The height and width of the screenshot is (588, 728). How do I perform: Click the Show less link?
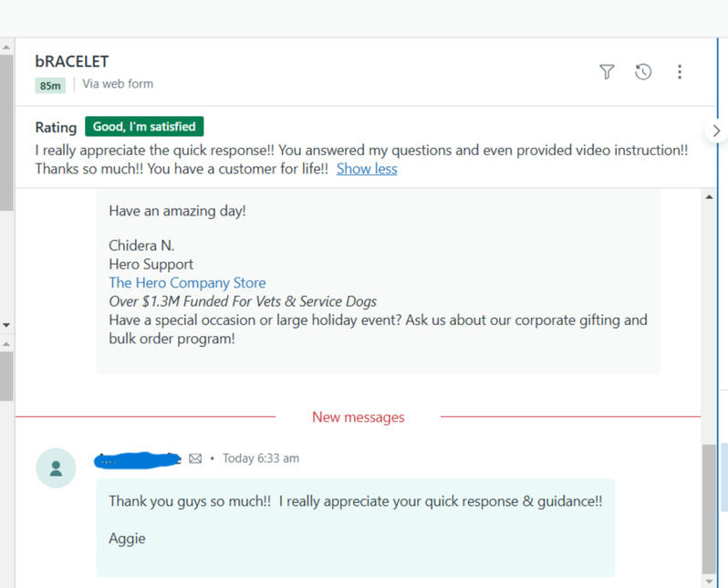pyautogui.click(x=367, y=169)
